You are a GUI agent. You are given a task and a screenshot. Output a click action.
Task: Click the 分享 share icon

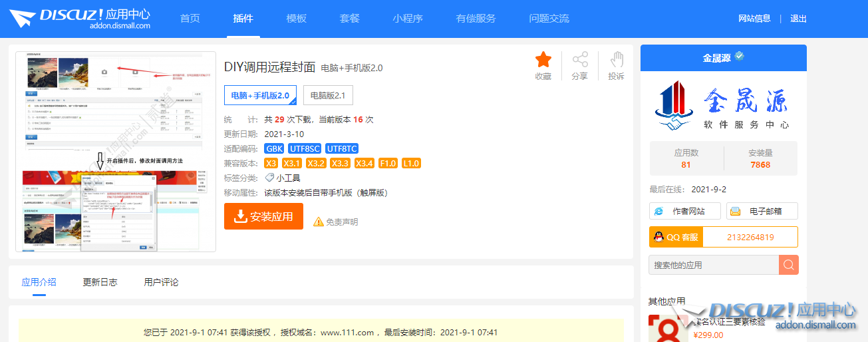[x=580, y=60]
